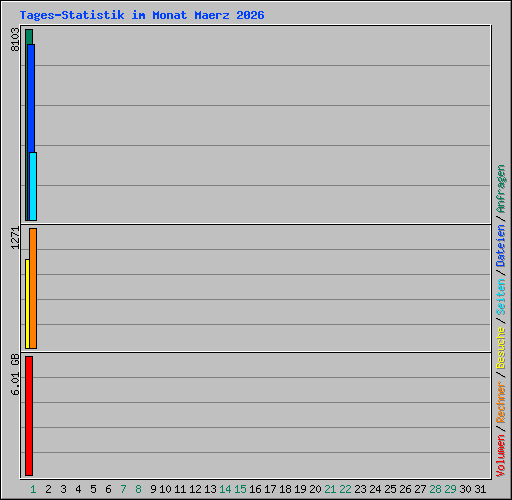This screenshot has height=500, width=512.
Task: Click day 24 on the x-axis
Action: [x=375, y=489]
